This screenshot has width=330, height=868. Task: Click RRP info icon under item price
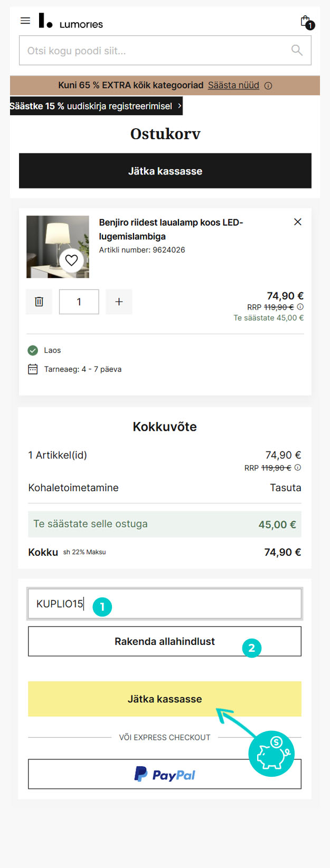coord(300,307)
